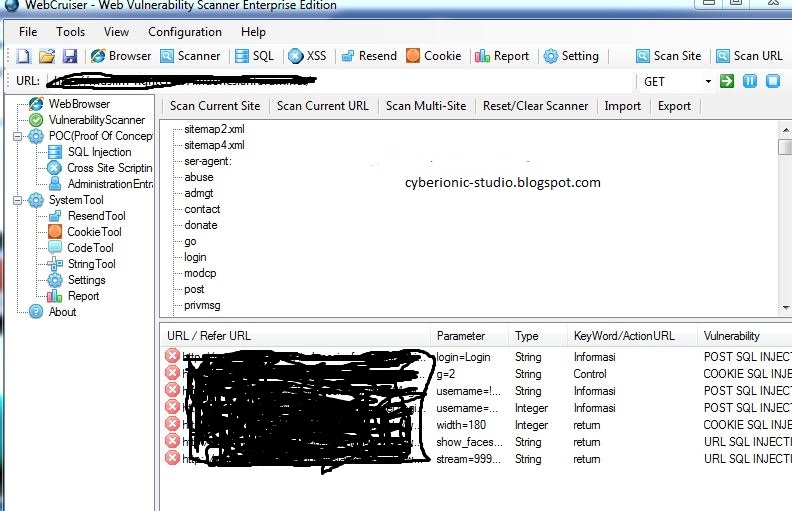
Task: Open Settings in the sidebar tree
Action: point(86,280)
